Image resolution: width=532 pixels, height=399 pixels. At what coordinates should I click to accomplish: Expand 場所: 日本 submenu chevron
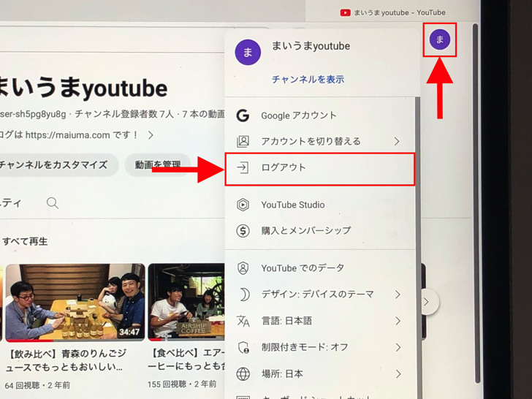click(x=398, y=373)
